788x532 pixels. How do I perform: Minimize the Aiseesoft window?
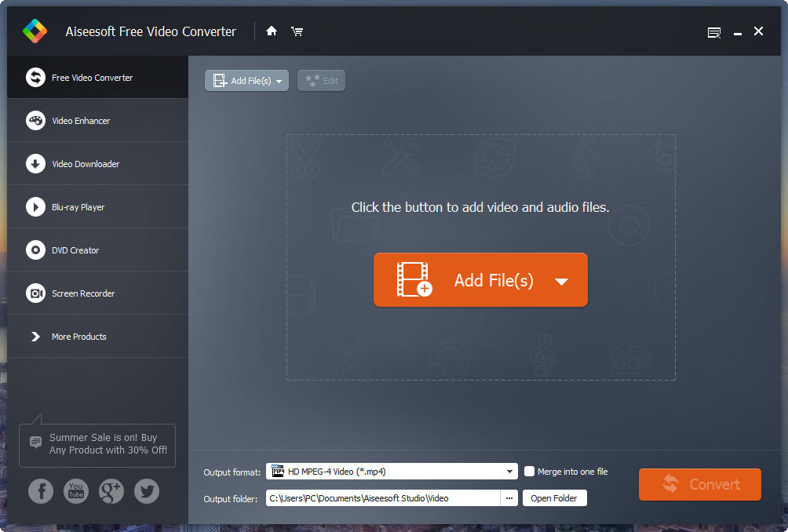pyautogui.click(x=737, y=34)
